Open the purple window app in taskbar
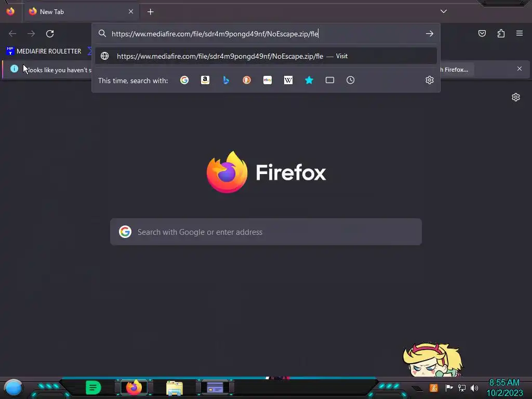 215,388
